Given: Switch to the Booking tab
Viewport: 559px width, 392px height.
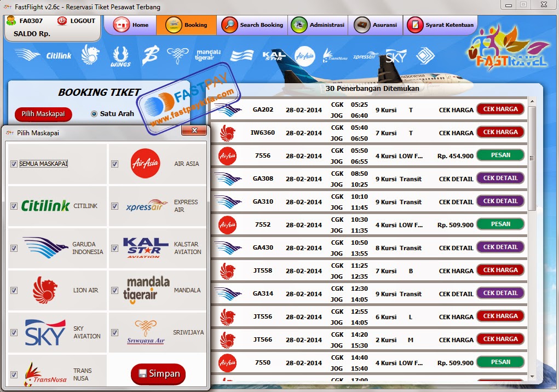Looking at the screenshot, I should 186,25.
